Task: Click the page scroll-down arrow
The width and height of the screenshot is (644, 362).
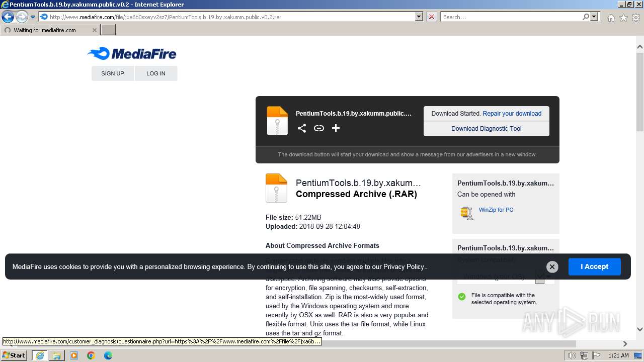Action: click(640, 330)
